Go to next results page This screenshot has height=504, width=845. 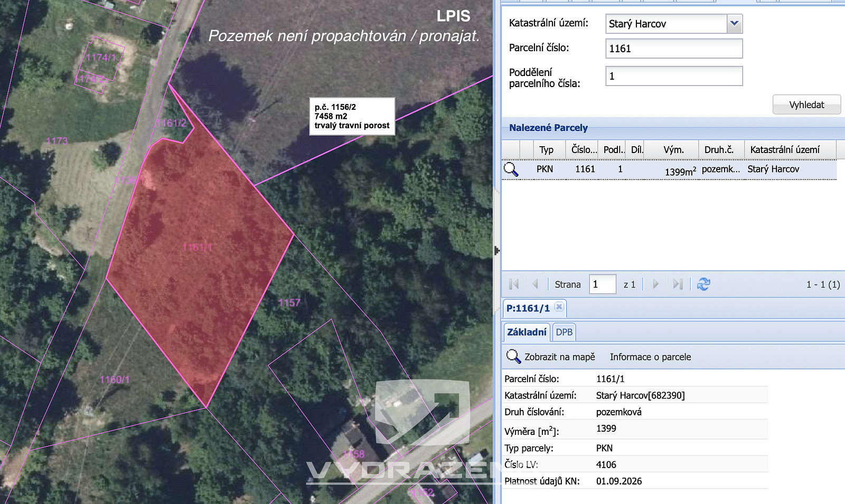[x=655, y=284]
